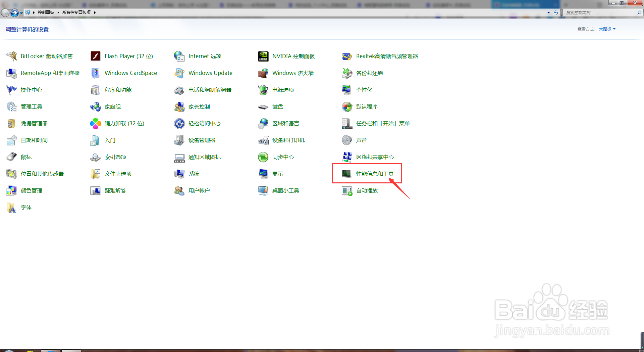Viewport: 644px width, 352px height.
Task: Open 字体 fonts icon
Action: [12, 207]
